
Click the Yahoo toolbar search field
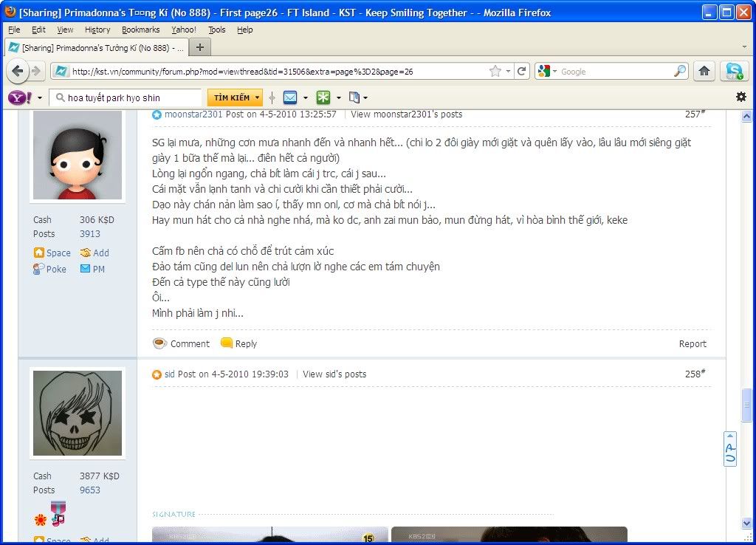(x=126, y=98)
